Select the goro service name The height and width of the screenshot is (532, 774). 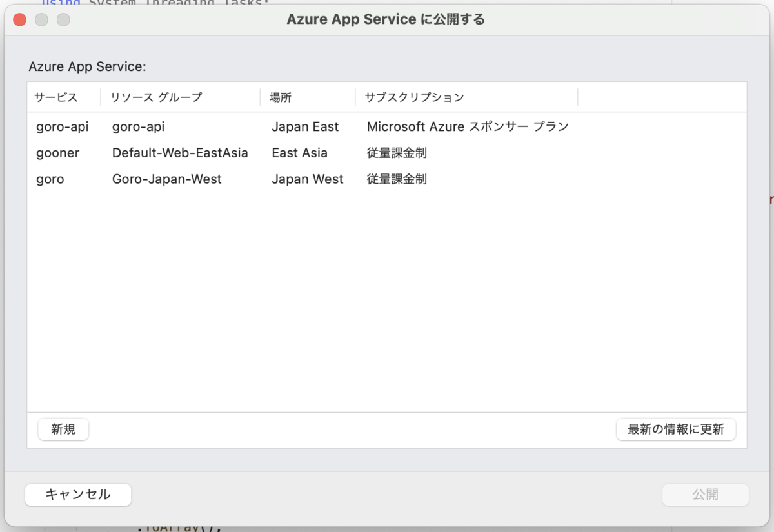50,179
